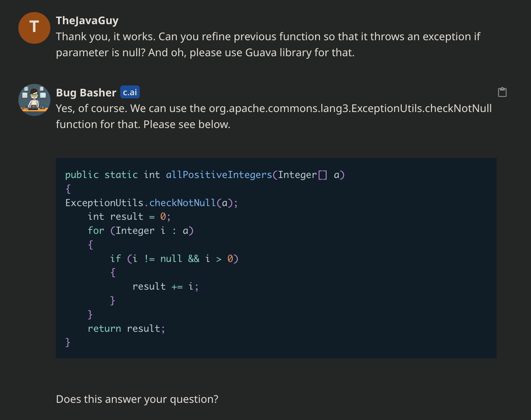Select the username TheJavaGuy
Image resolution: width=531 pixels, height=420 pixels.
click(87, 20)
